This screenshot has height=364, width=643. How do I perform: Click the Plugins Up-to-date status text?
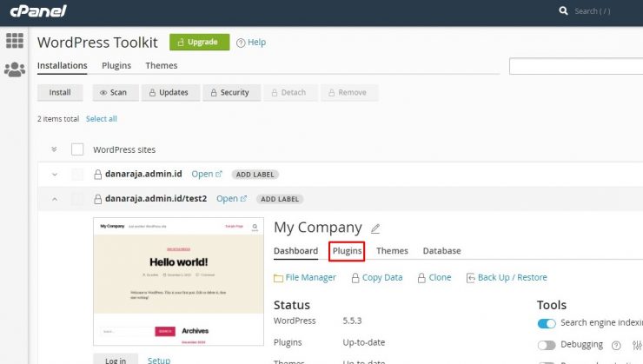[x=364, y=342]
